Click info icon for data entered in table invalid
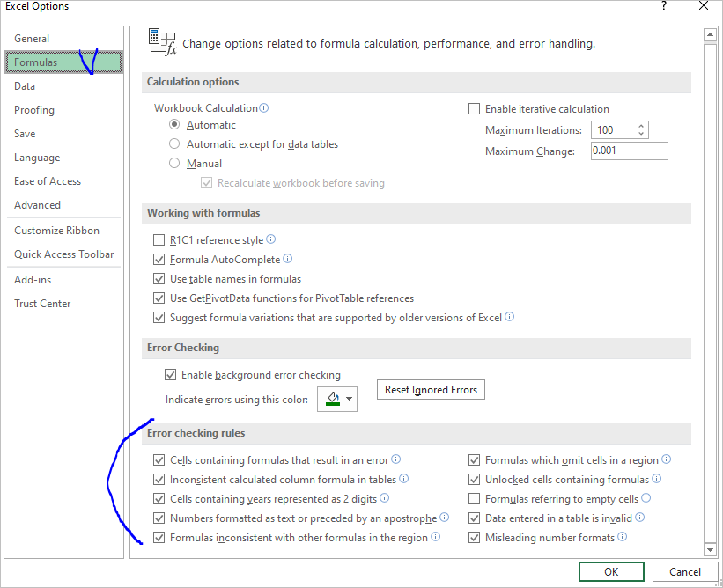 pos(640,518)
